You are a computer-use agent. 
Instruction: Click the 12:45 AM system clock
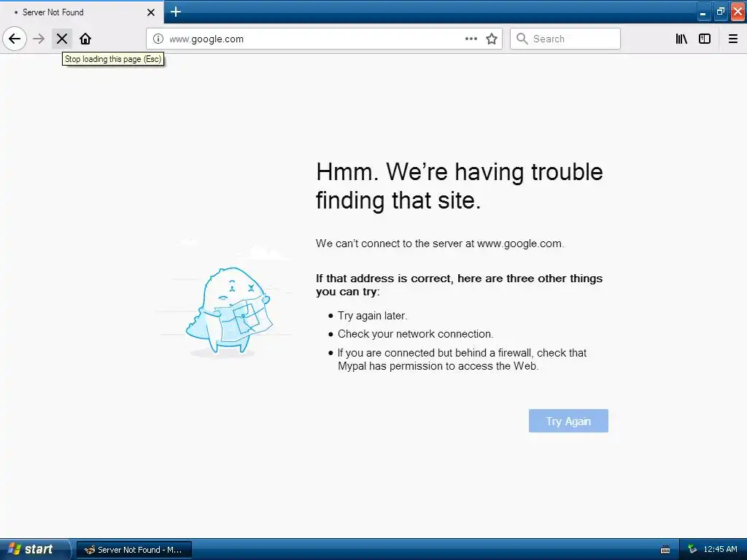pyautogui.click(x=720, y=549)
